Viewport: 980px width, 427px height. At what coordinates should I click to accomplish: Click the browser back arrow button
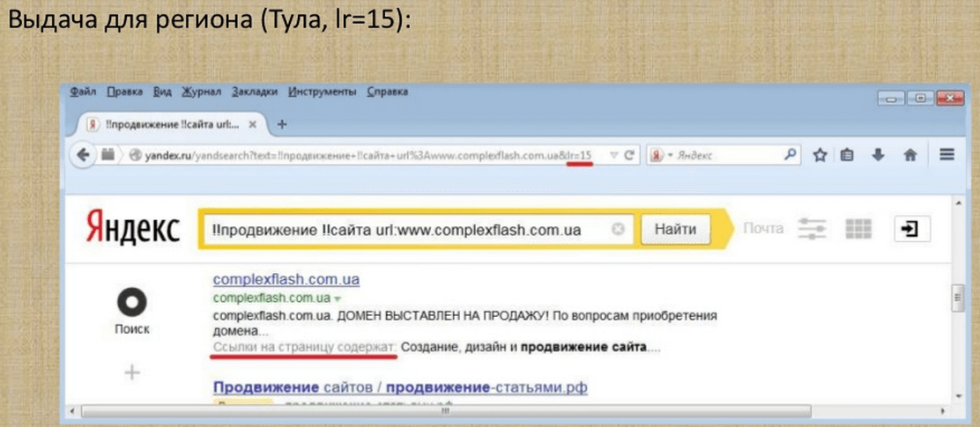pos(85,154)
